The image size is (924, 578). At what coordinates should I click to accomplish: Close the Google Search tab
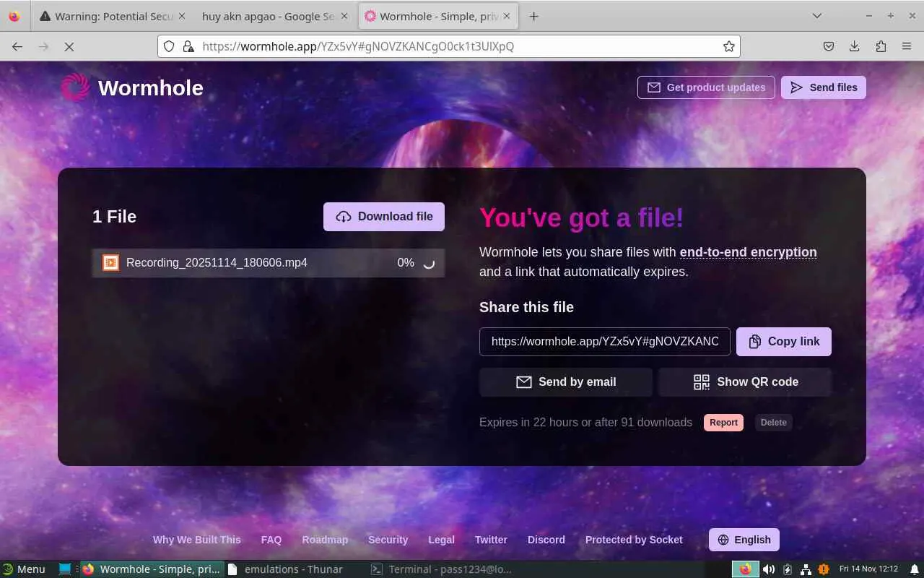(x=344, y=16)
